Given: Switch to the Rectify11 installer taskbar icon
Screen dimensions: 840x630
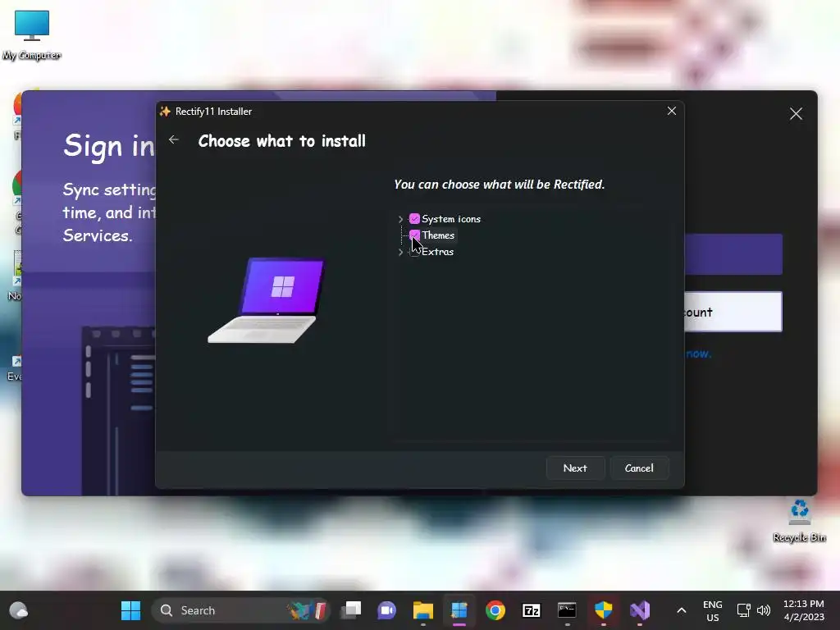Looking at the screenshot, I should pyautogui.click(x=459, y=610).
